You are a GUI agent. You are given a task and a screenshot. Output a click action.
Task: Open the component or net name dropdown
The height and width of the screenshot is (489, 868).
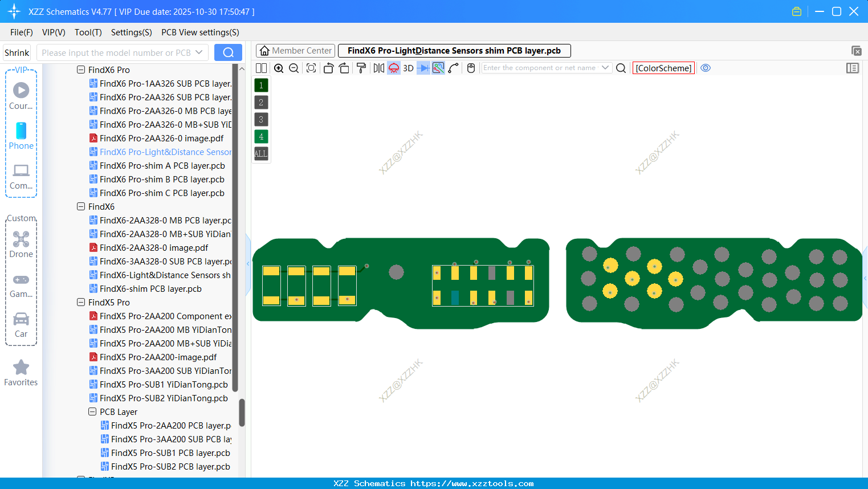(605, 68)
